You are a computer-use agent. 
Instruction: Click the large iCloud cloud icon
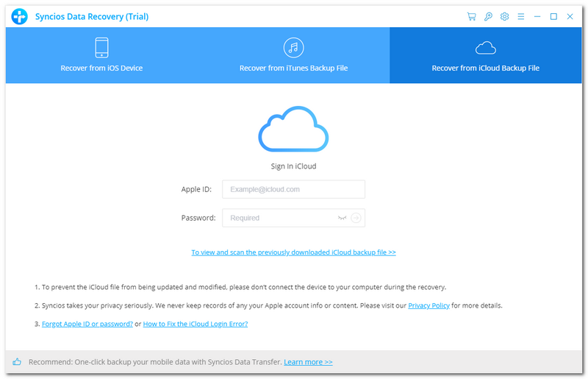click(x=293, y=129)
